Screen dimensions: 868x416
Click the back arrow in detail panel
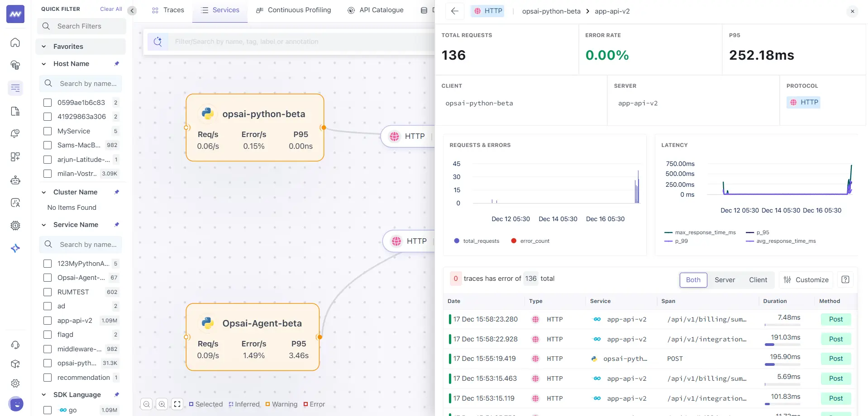tap(455, 11)
